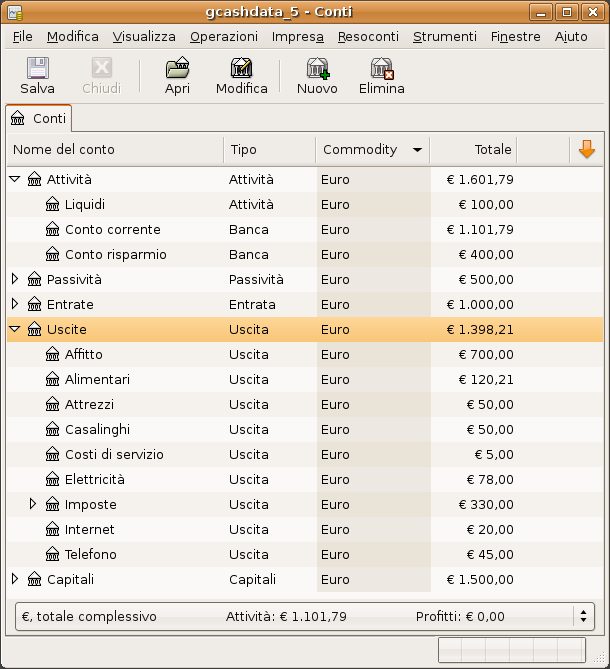Click the bank icon beside Passività
This screenshot has height=669, width=610.
[x=35, y=279]
